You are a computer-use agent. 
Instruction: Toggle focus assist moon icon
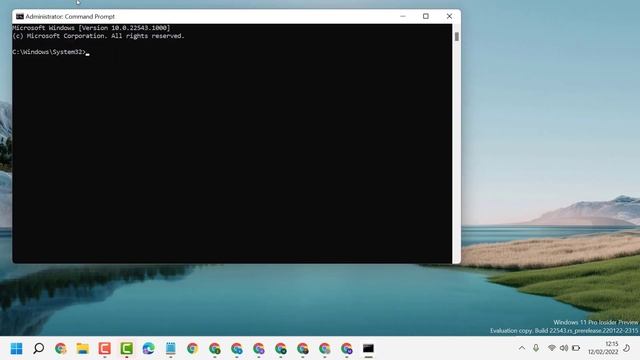click(x=627, y=348)
